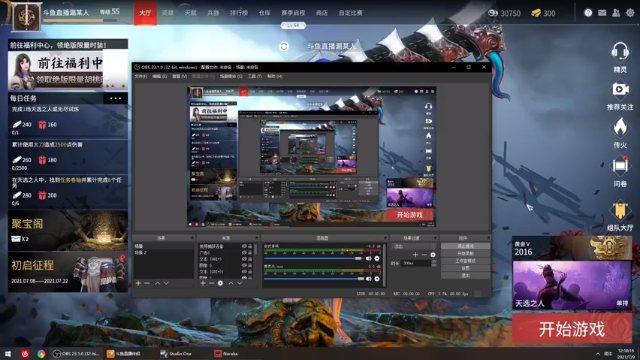
Task: Open the 推荐关注 camera icon
Action: coord(620,89)
